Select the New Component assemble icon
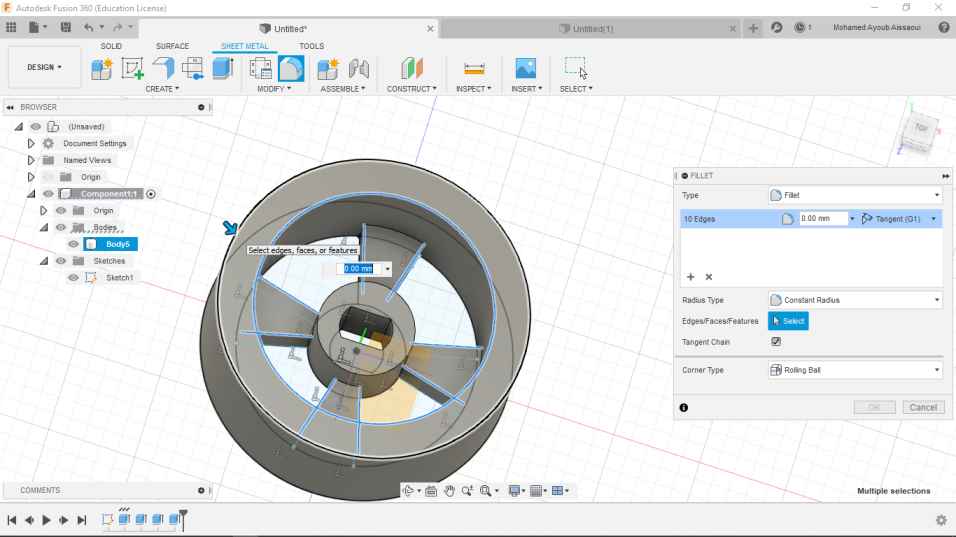 pos(327,68)
